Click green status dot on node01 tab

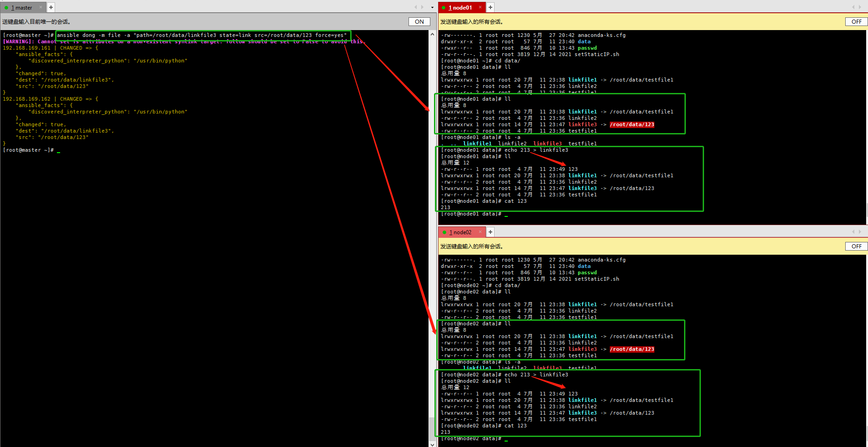click(444, 8)
